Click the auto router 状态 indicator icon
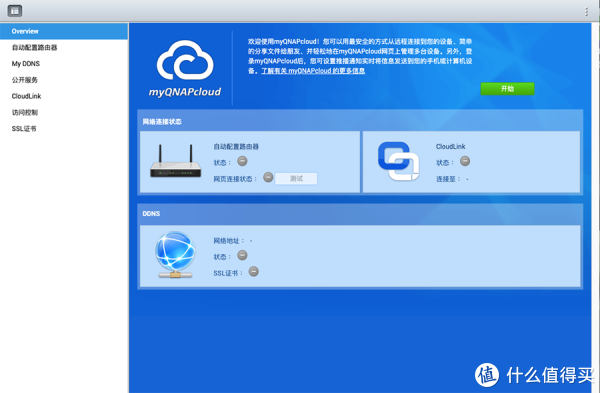The image size is (600, 393). (x=242, y=161)
